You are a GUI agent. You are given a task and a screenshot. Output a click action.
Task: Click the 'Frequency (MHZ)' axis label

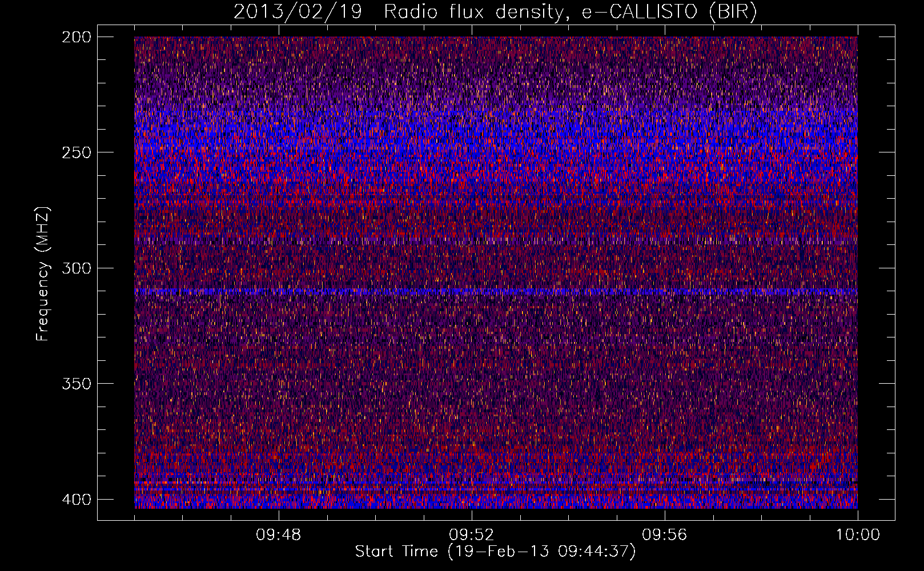[43, 274]
